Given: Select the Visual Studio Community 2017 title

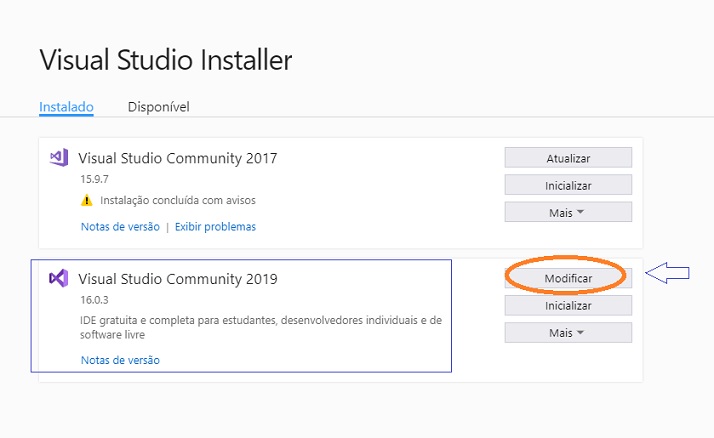Looking at the screenshot, I should coord(178,158).
